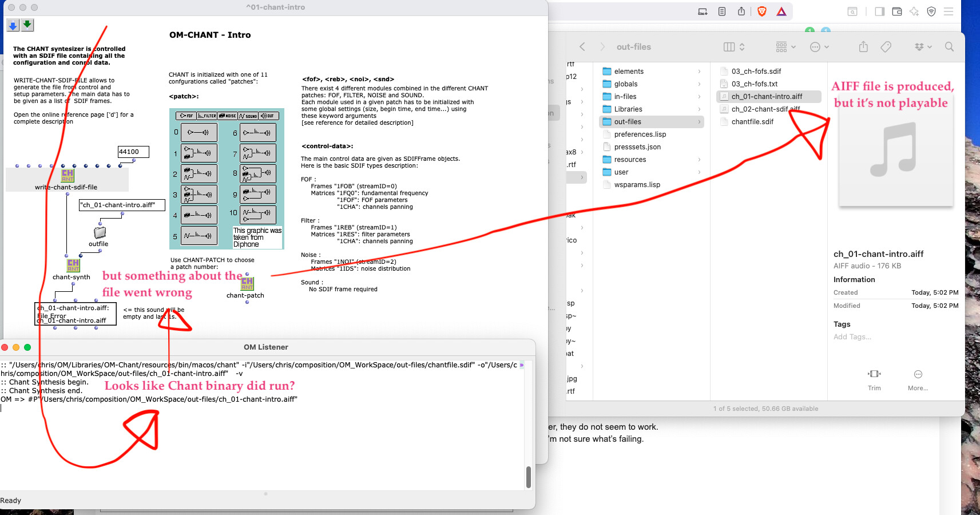
Task: Expand the globals folder chevron
Action: pos(699,84)
